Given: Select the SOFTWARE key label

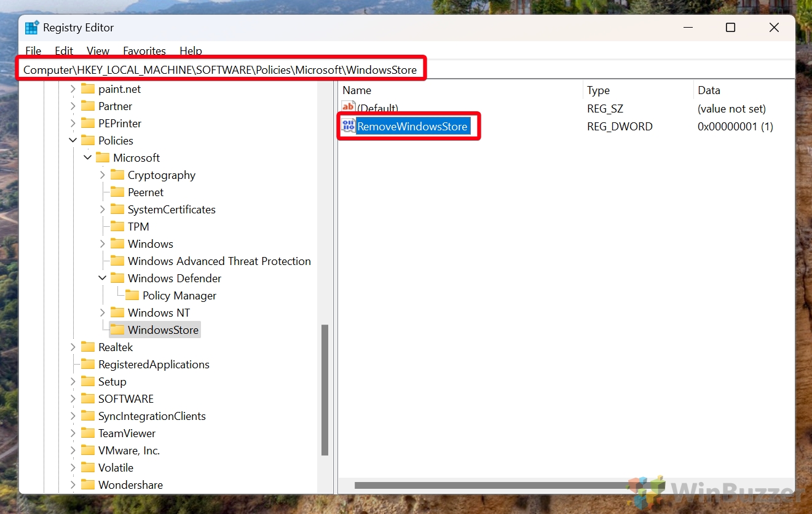Looking at the screenshot, I should tap(126, 399).
